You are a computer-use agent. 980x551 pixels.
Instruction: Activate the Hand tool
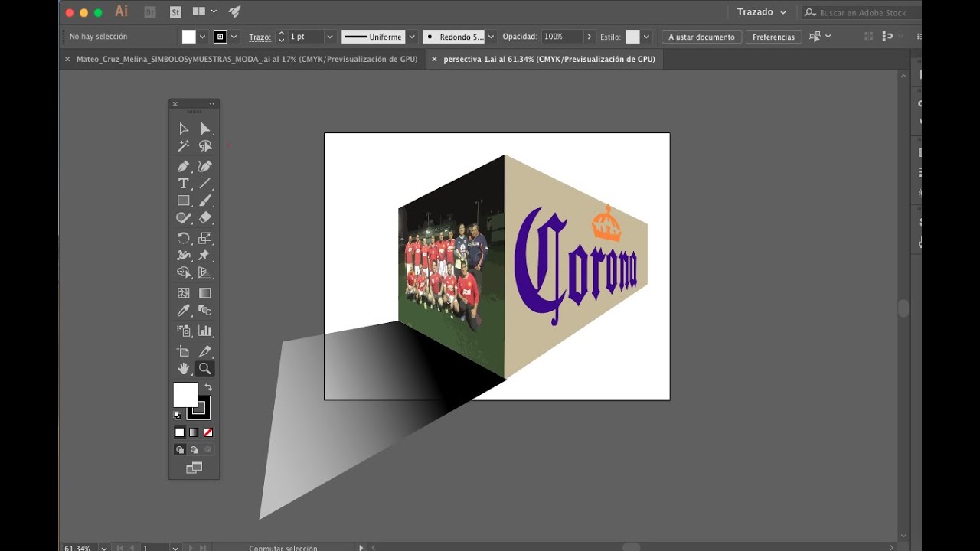(x=184, y=369)
